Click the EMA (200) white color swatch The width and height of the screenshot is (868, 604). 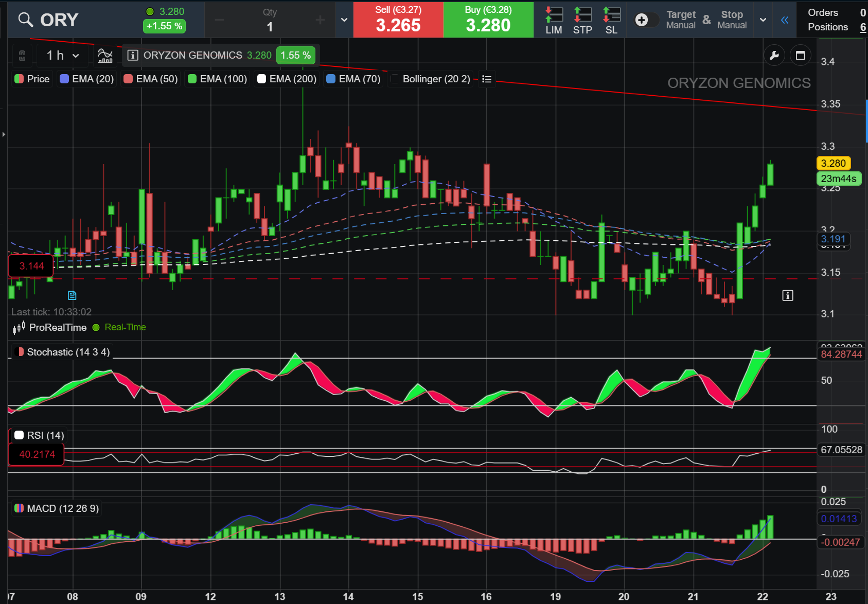tap(261, 79)
